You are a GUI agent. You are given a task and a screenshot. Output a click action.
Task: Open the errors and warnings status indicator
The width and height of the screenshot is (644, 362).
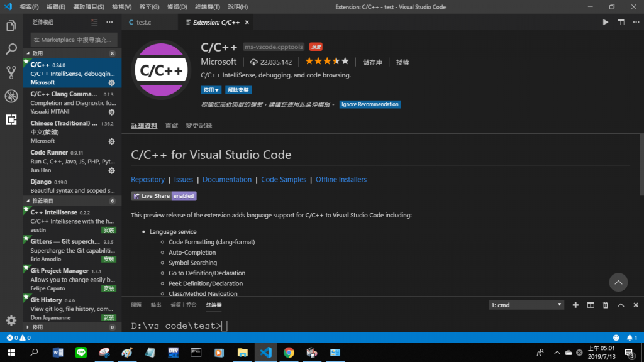click(x=19, y=337)
